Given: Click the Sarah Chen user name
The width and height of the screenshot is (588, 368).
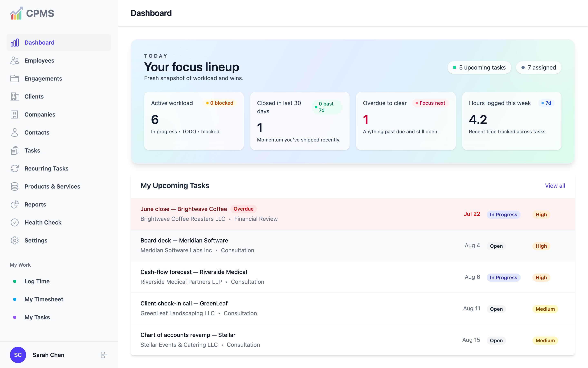Looking at the screenshot, I should pos(48,355).
